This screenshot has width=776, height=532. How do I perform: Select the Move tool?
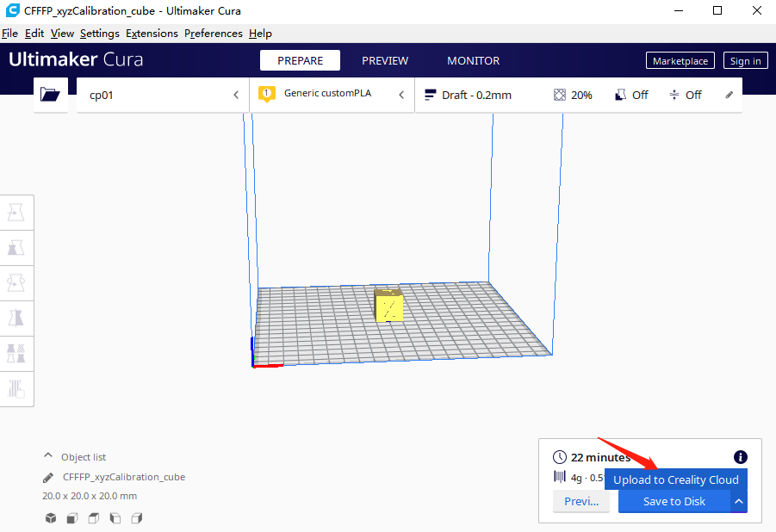tap(17, 213)
